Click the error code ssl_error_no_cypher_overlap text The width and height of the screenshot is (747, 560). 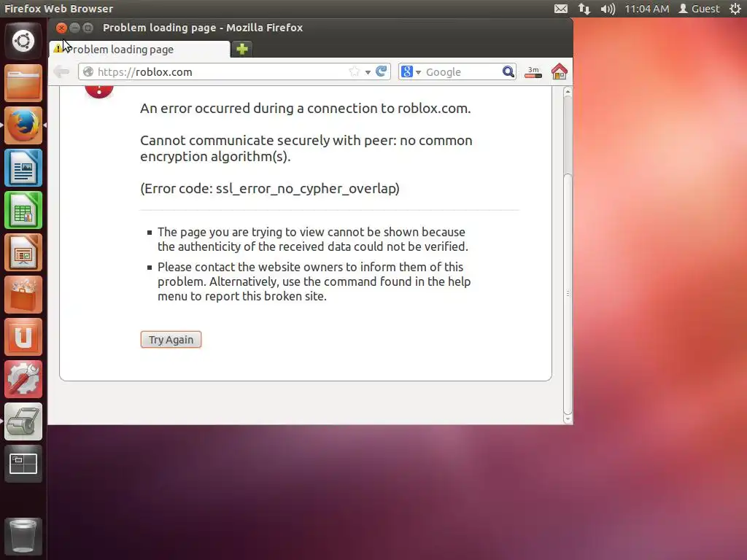(x=270, y=189)
